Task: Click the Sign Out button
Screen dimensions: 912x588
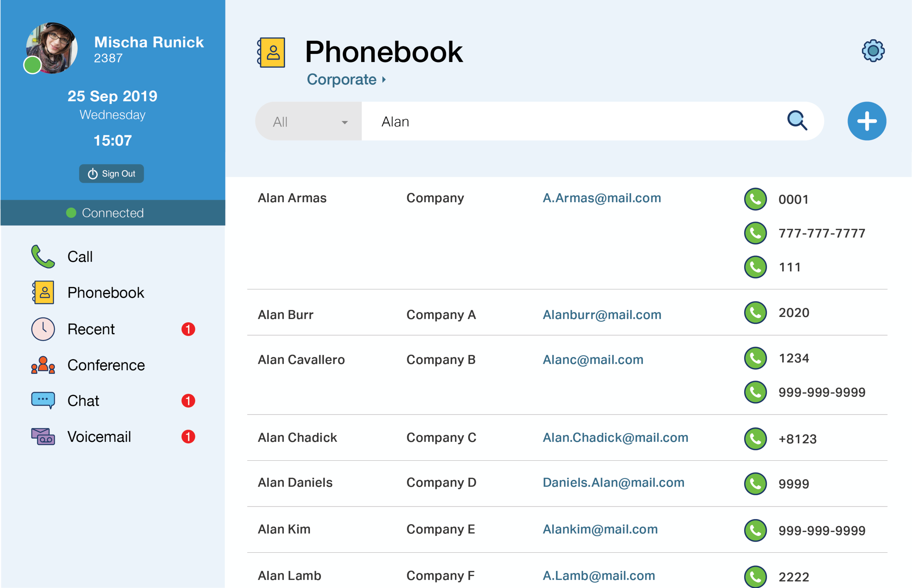Action: tap(112, 174)
